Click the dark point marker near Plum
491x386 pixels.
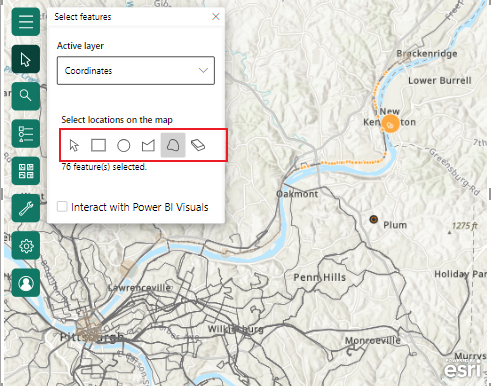point(374,219)
